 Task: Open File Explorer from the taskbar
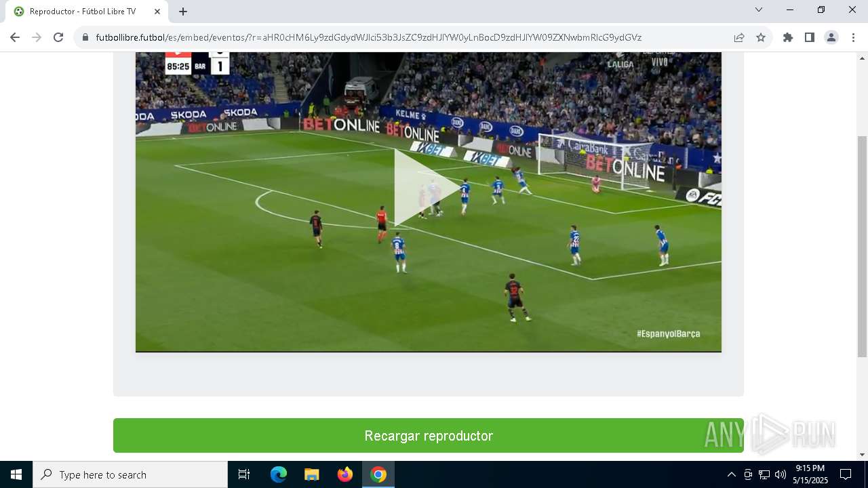click(x=312, y=474)
